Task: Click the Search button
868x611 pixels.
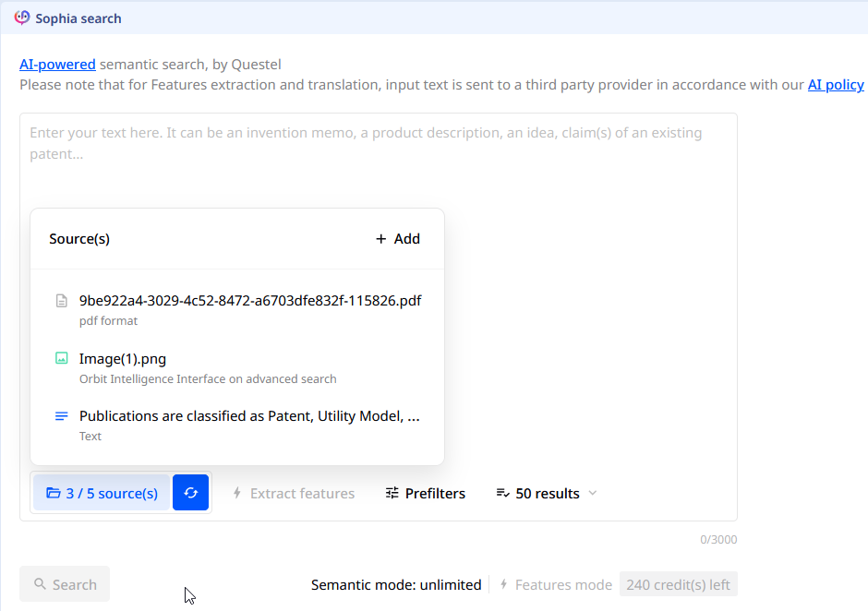Action: click(65, 584)
